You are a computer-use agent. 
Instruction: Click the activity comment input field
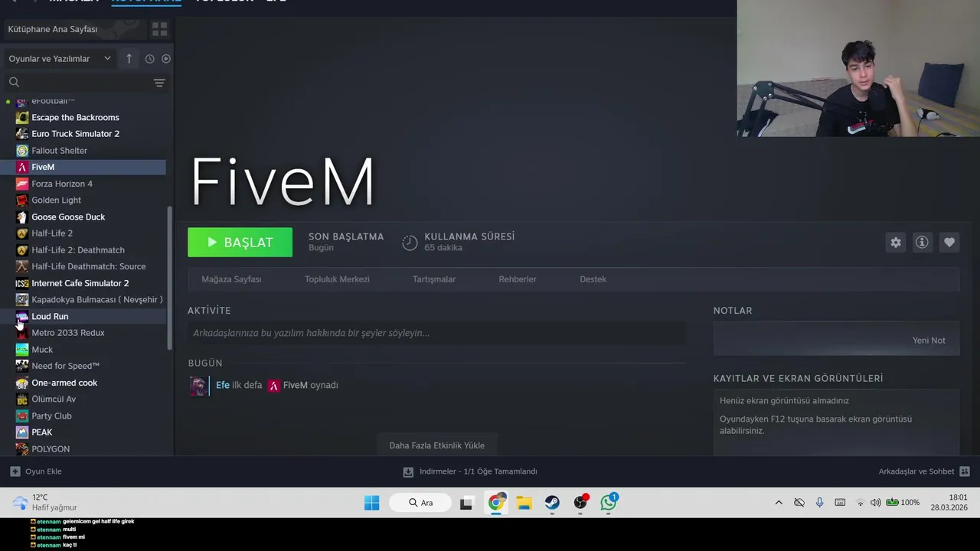tap(436, 333)
